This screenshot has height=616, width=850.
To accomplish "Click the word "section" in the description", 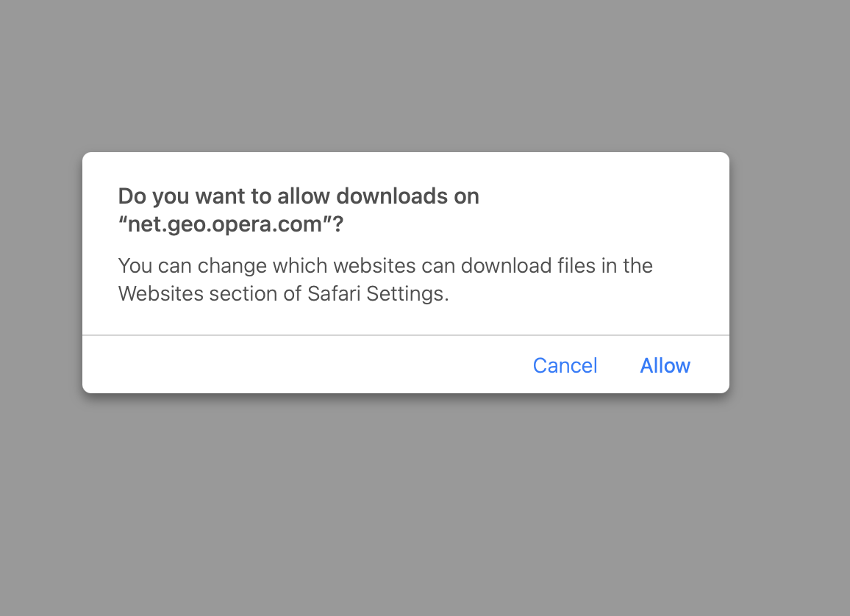I will (243, 293).
